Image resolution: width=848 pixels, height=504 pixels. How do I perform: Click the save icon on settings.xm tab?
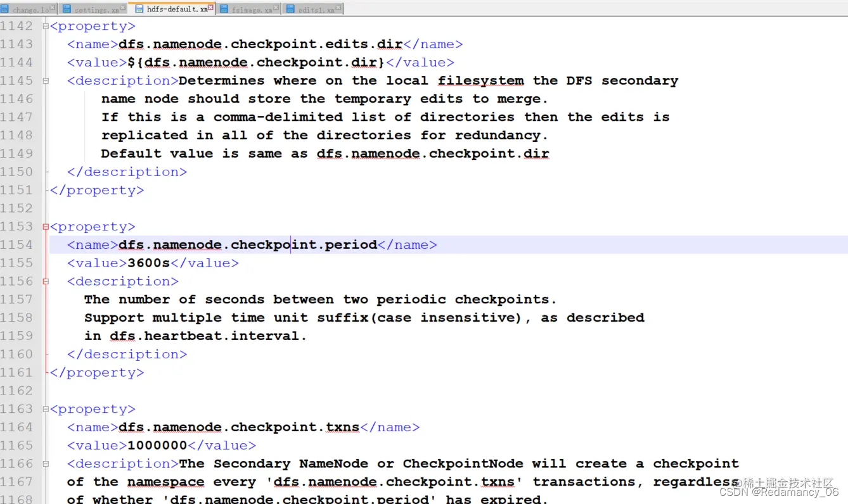(66, 9)
